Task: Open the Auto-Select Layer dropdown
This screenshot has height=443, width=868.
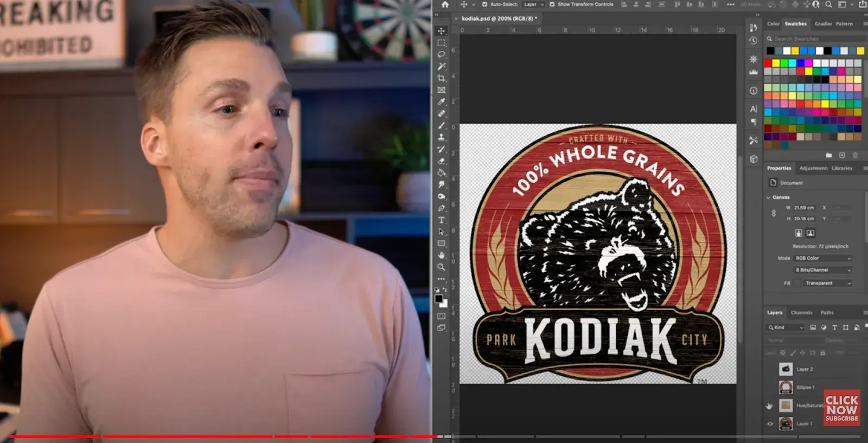Action: coord(534,4)
